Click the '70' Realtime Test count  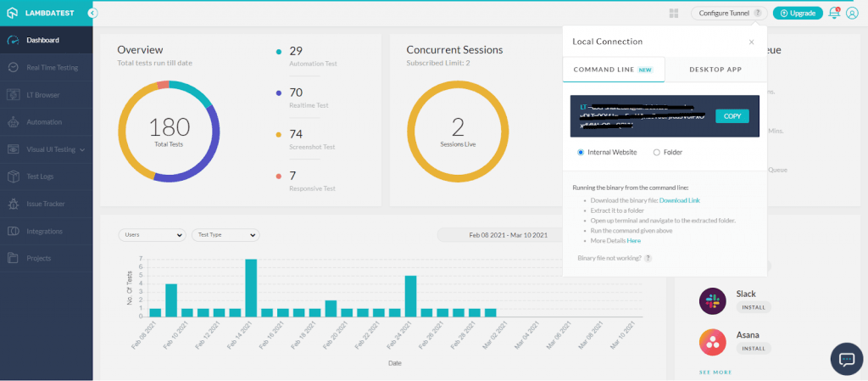coord(296,92)
